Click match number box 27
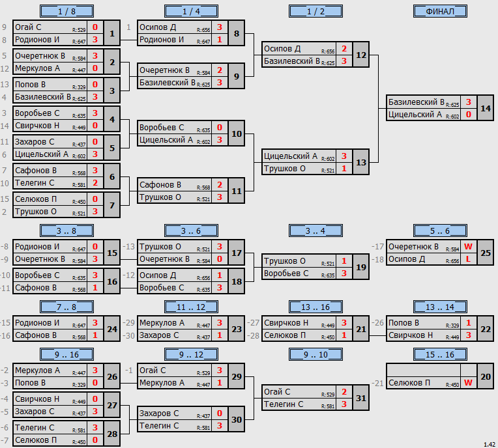This screenshot has height=448, width=498. point(112,405)
